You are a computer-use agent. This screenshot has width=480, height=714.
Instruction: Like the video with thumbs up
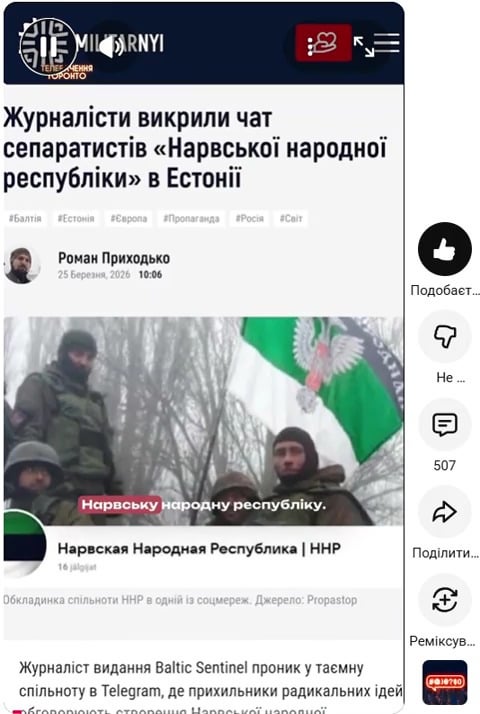pos(444,249)
